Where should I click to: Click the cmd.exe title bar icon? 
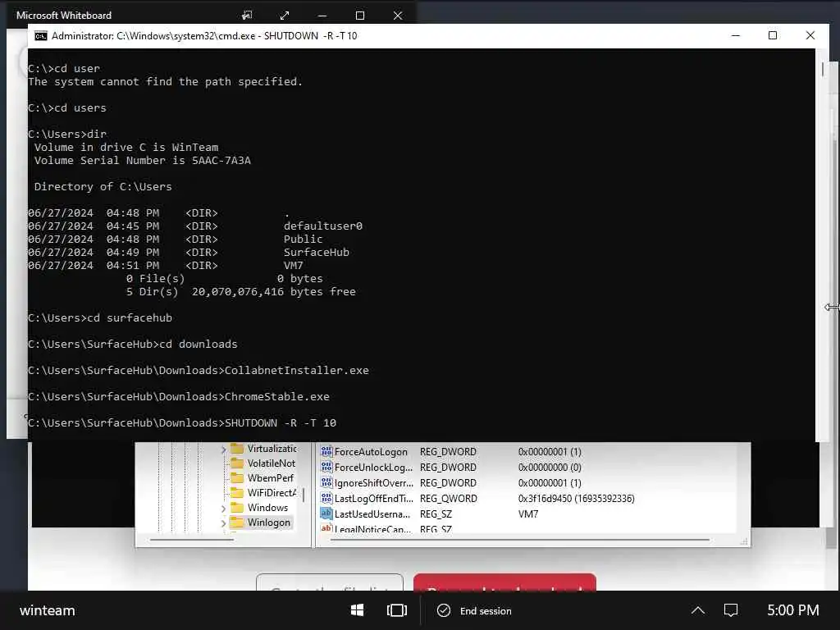point(41,36)
